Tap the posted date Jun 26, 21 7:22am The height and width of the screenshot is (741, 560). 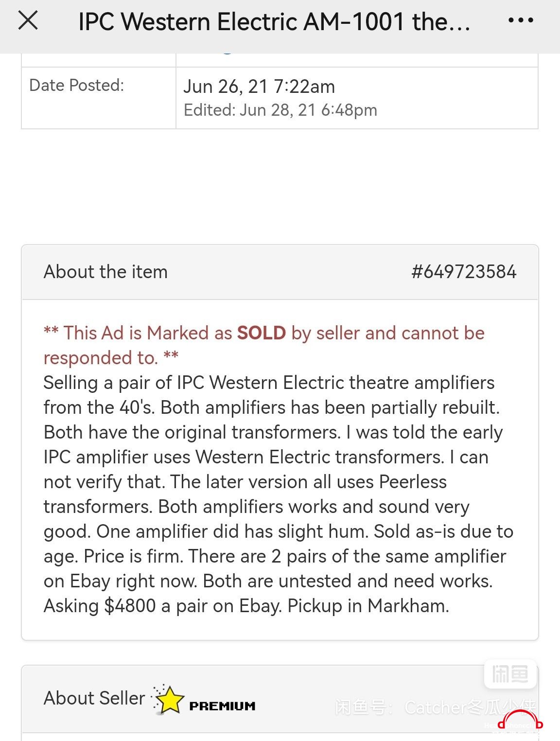click(259, 87)
